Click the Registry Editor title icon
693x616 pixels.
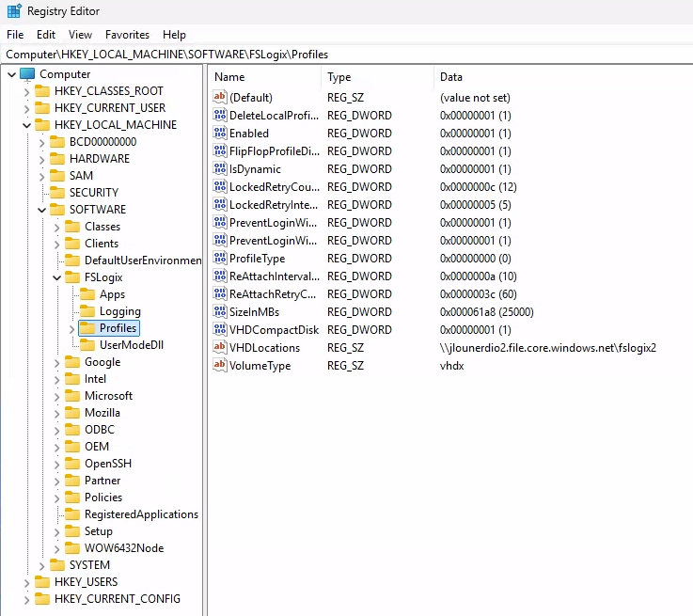tap(14, 10)
